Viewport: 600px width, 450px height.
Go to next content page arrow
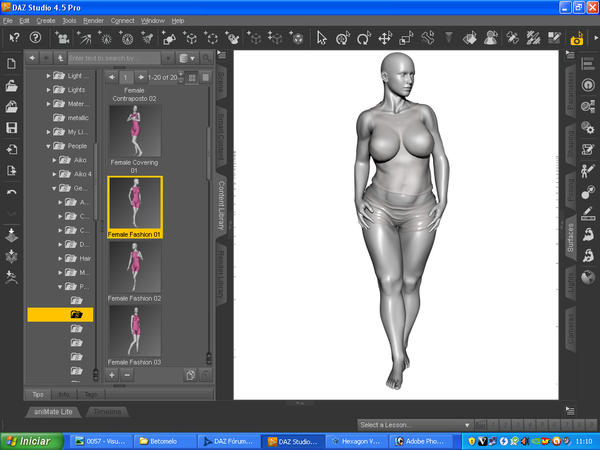141,77
